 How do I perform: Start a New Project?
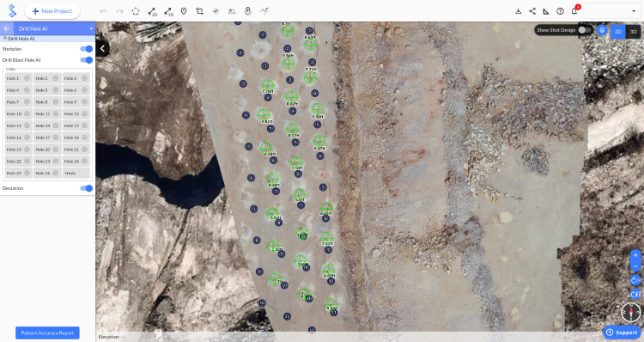(x=52, y=11)
